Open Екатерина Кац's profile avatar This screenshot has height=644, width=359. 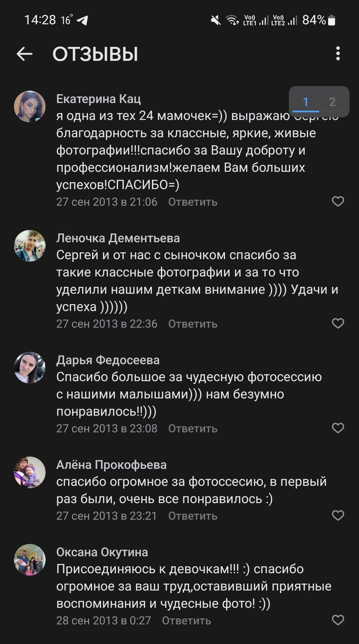point(30,107)
